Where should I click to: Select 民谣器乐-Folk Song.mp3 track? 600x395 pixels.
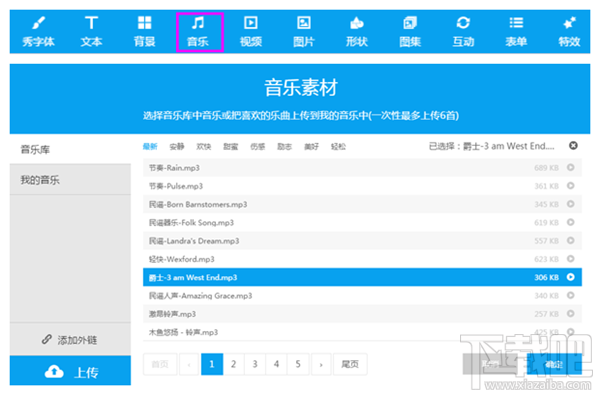[362, 222]
